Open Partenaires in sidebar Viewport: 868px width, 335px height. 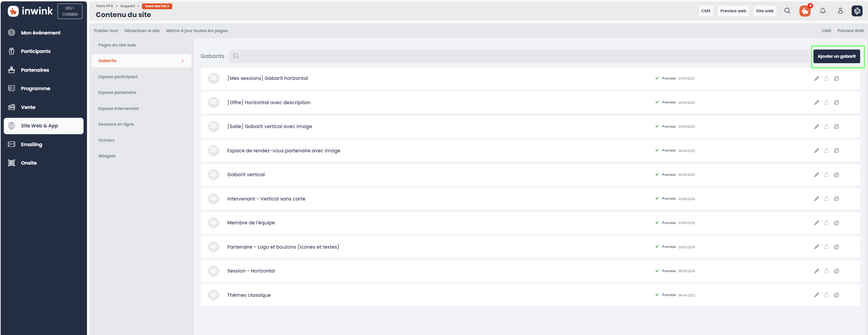pos(44,70)
